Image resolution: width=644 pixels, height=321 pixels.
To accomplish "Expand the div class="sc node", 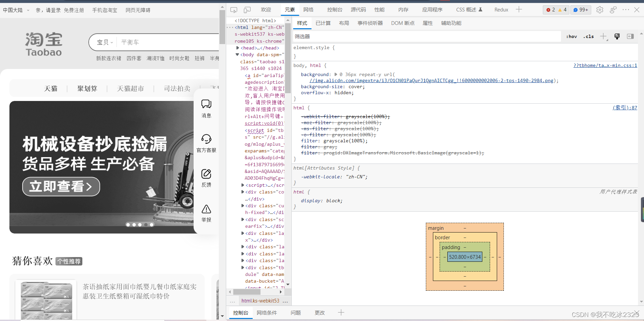I will click(x=243, y=219).
